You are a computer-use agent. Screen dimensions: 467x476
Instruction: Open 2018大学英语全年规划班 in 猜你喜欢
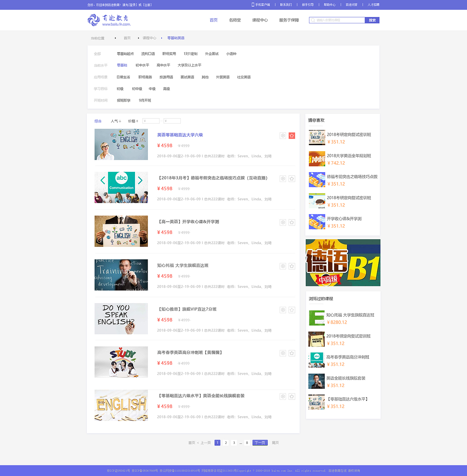349,156
